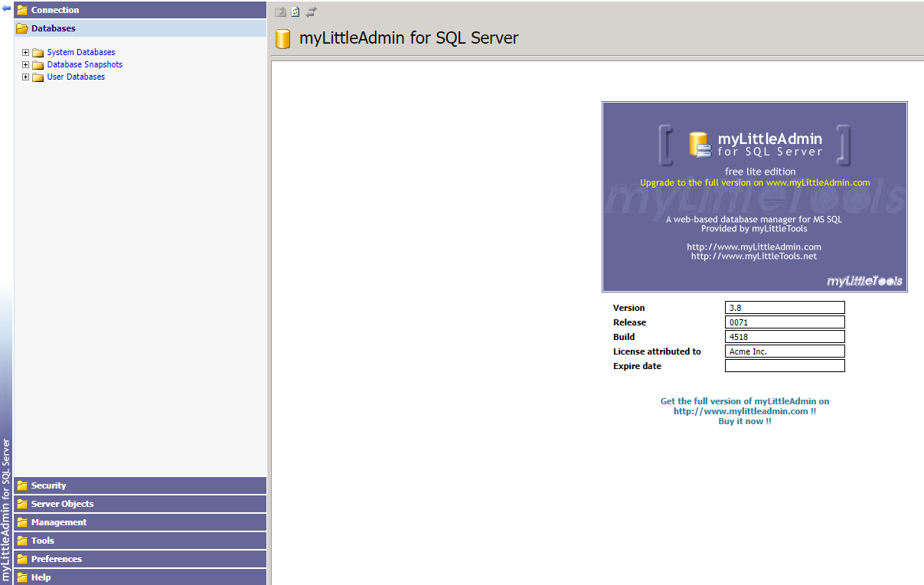Open the Tools panel
This screenshot has height=585, width=924.
(140, 541)
